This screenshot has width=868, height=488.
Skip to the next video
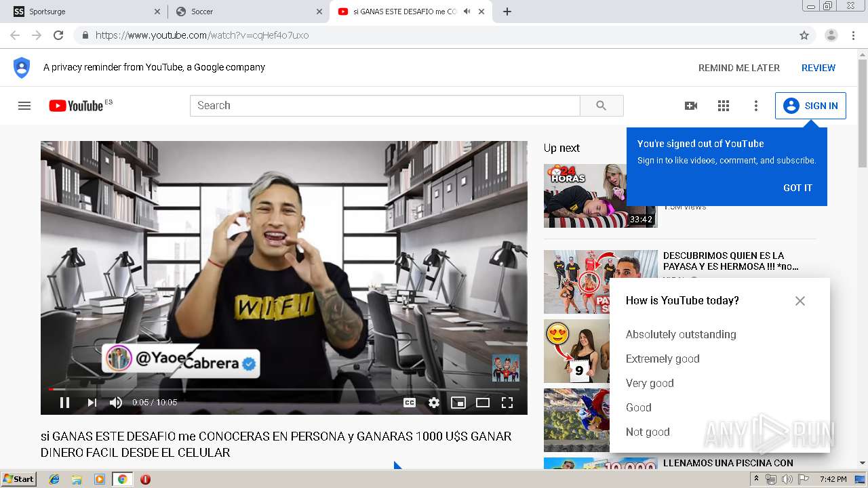click(x=92, y=403)
